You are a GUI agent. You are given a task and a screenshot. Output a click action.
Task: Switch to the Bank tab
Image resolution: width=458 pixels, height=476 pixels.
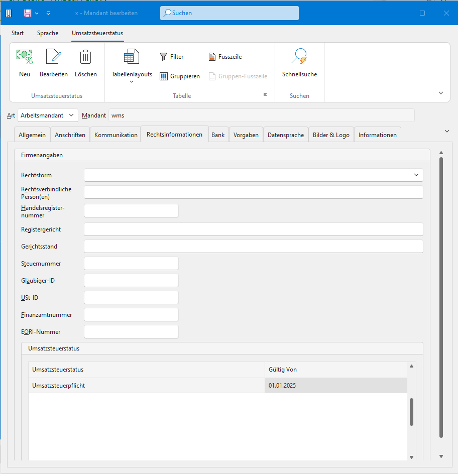pyautogui.click(x=218, y=135)
